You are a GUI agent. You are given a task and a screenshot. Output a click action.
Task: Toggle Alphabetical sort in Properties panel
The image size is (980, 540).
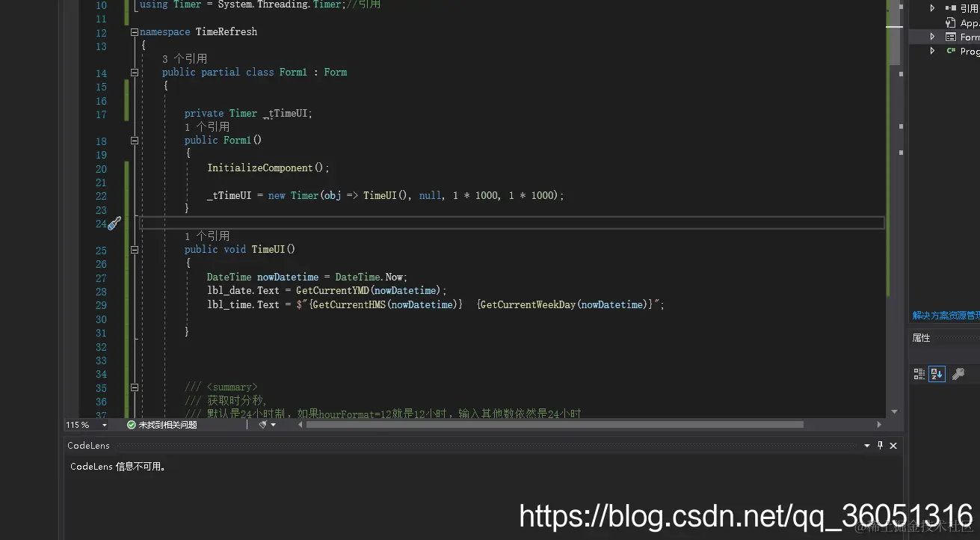coord(937,374)
